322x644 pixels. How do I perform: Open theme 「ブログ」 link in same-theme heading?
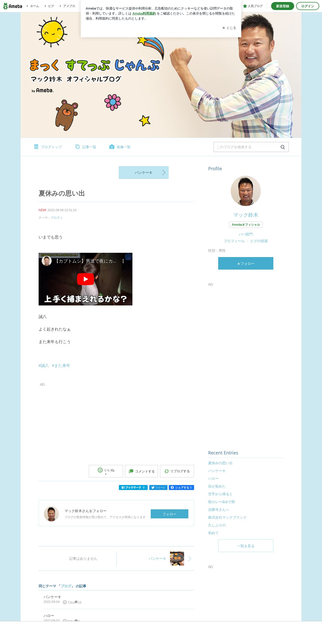66,586
